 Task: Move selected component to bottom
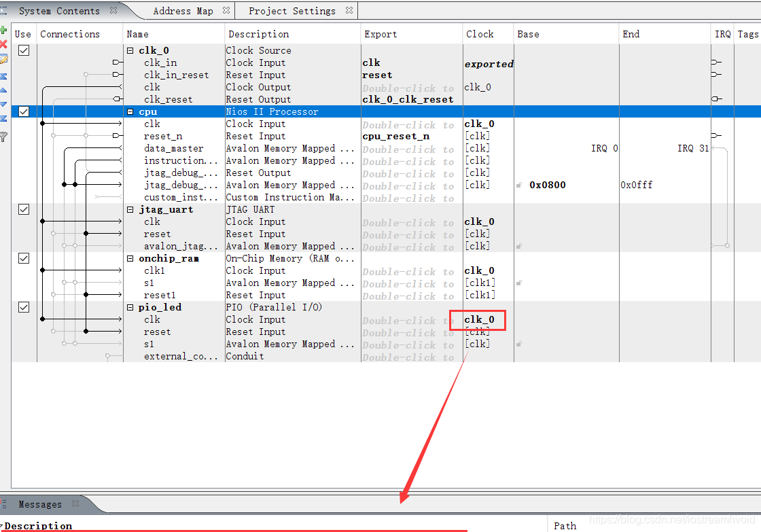pyautogui.click(x=3, y=118)
